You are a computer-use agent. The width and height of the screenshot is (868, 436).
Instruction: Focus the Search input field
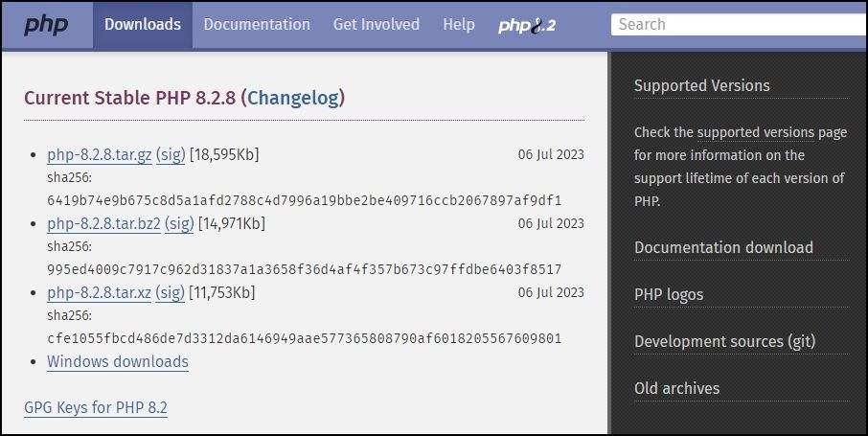click(739, 24)
